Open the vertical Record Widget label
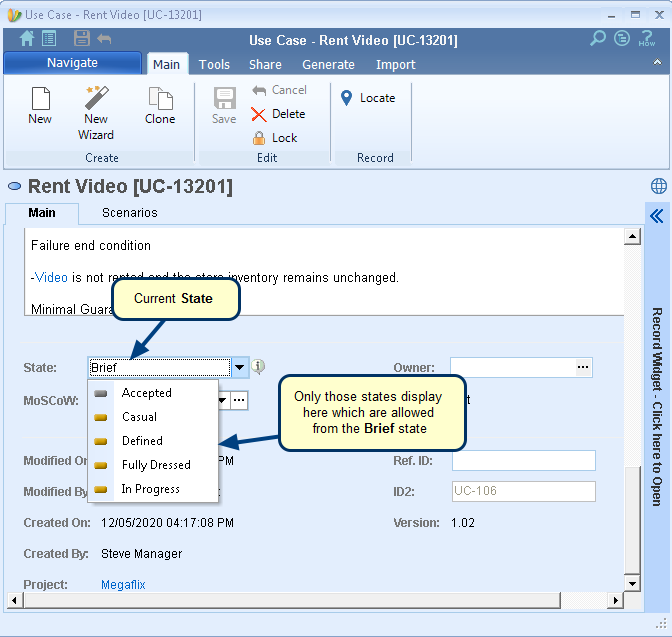 [657, 406]
